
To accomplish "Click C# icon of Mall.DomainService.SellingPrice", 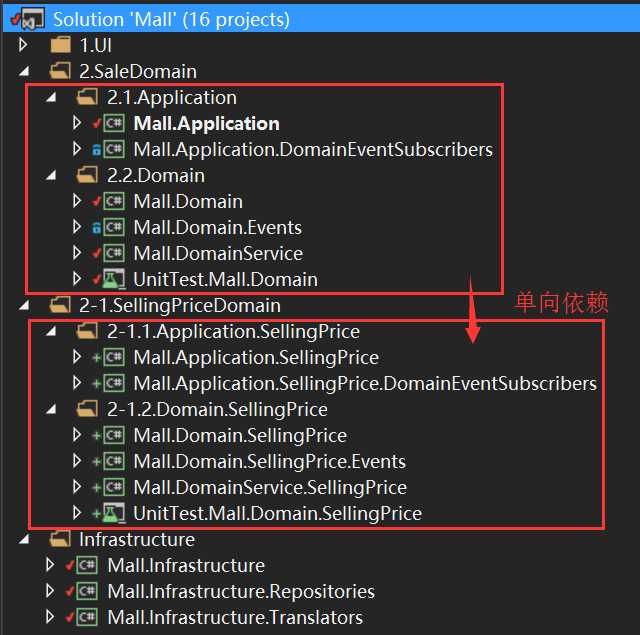I will (x=114, y=487).
